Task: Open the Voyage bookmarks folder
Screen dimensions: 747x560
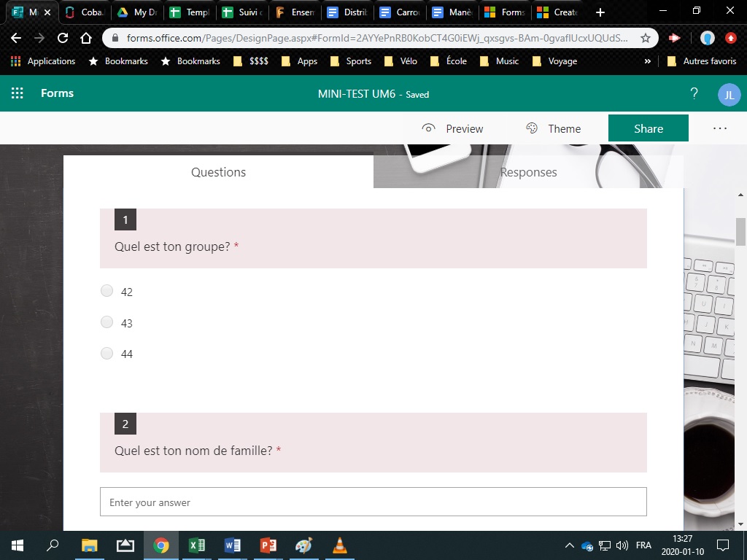Action: (x=554, y=61)
